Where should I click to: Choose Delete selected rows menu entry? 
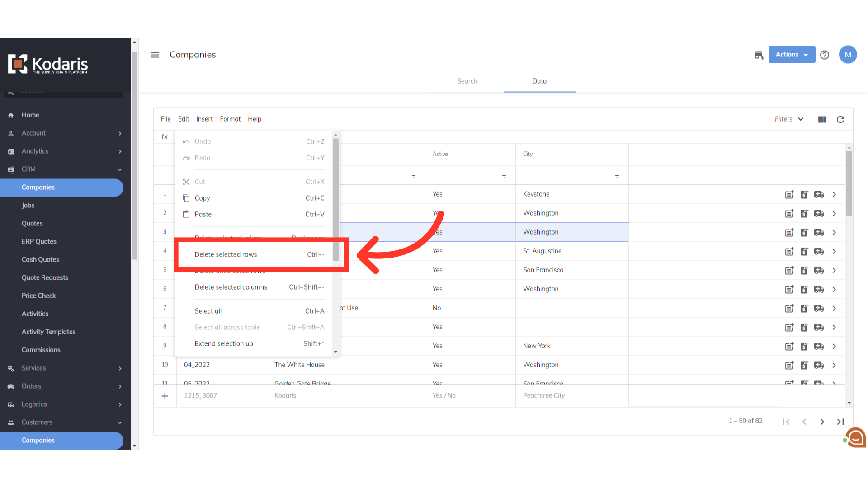[x=226, y=254]
